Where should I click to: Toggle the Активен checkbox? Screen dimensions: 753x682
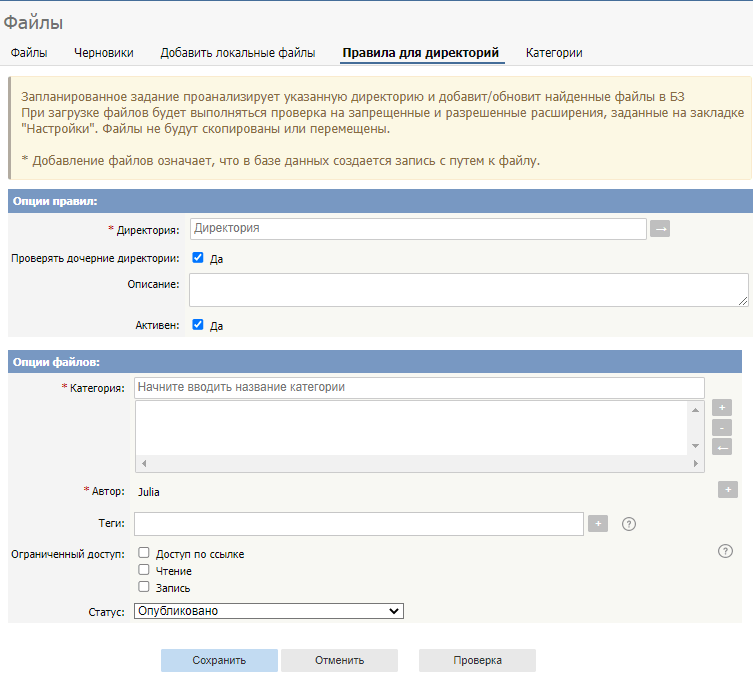click(x=198, y=324)
